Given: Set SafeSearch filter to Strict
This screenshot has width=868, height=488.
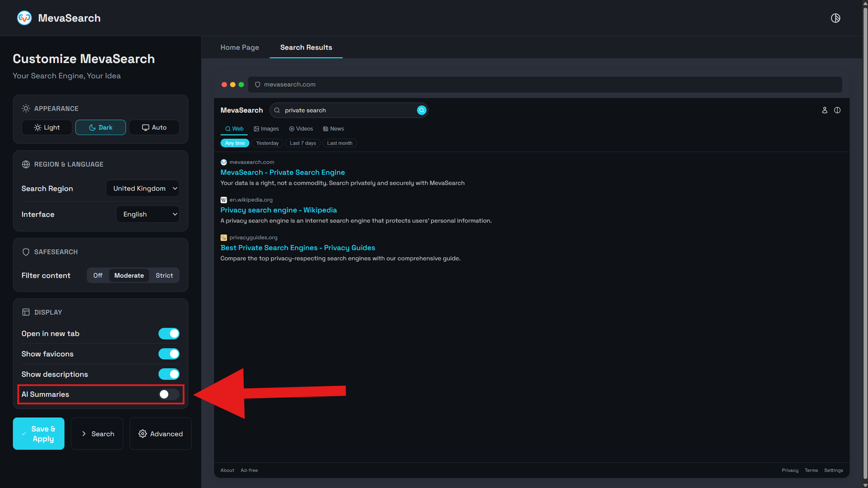Looking at the screenshot, I should tap(164, 276).
